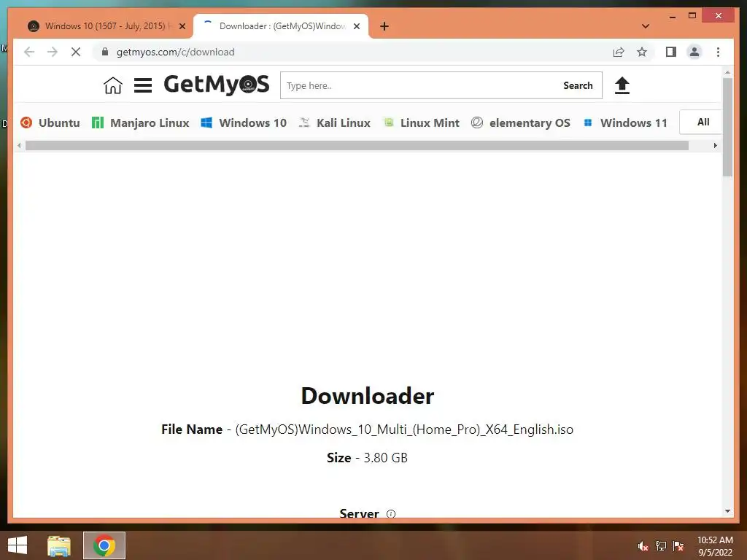
Task: Open Chrome three-dot menu
Action: click(718, 52)
